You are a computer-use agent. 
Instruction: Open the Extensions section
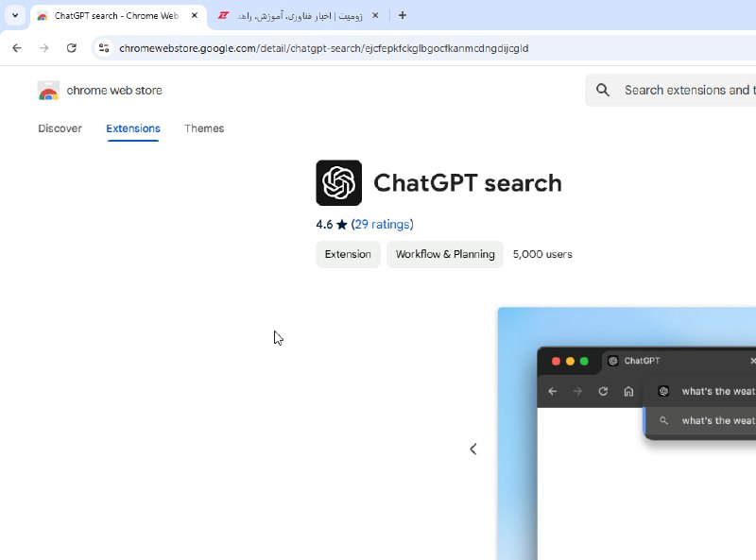(133, 128)
